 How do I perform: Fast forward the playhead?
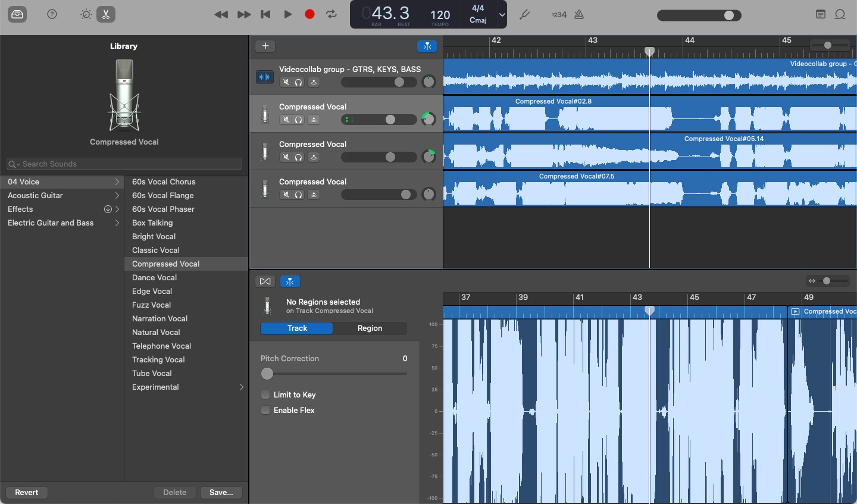[244, 14]
